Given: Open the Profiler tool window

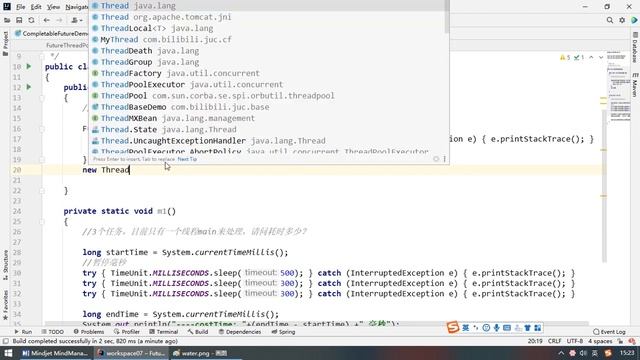Looking at the screenshot, I should click(x=127, y=332).
